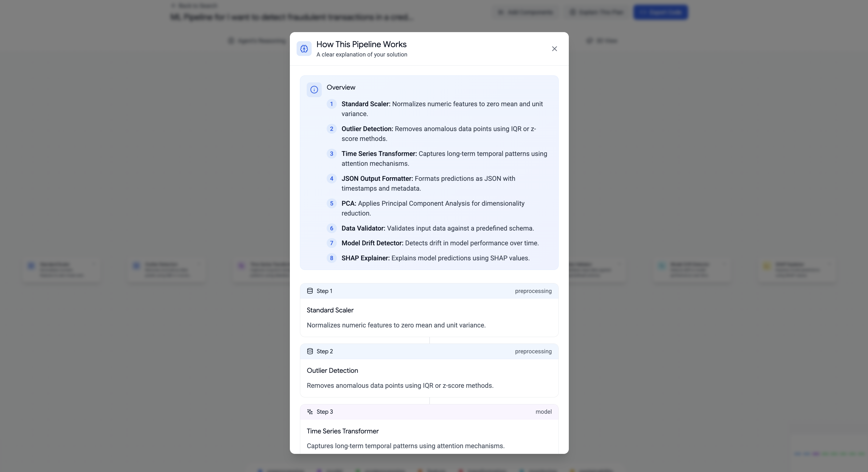Click the Overview info circle icon

[x=314, y=90]
